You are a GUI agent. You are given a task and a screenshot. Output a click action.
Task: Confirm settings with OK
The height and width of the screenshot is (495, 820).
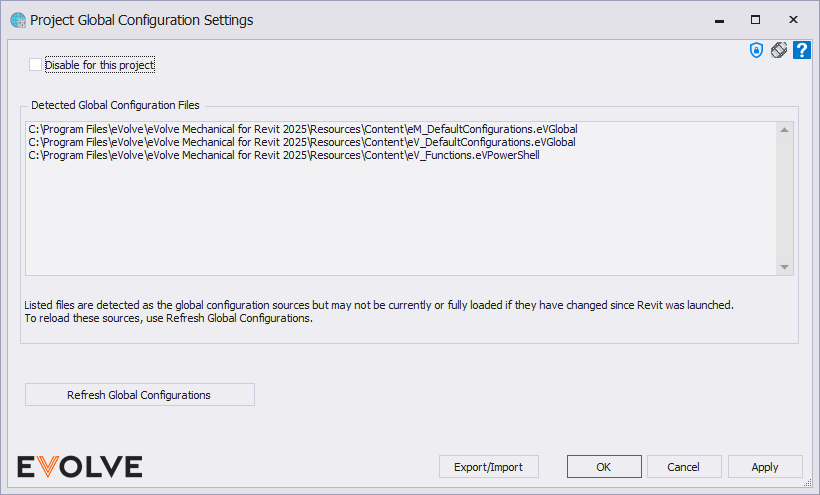[604, 467]
